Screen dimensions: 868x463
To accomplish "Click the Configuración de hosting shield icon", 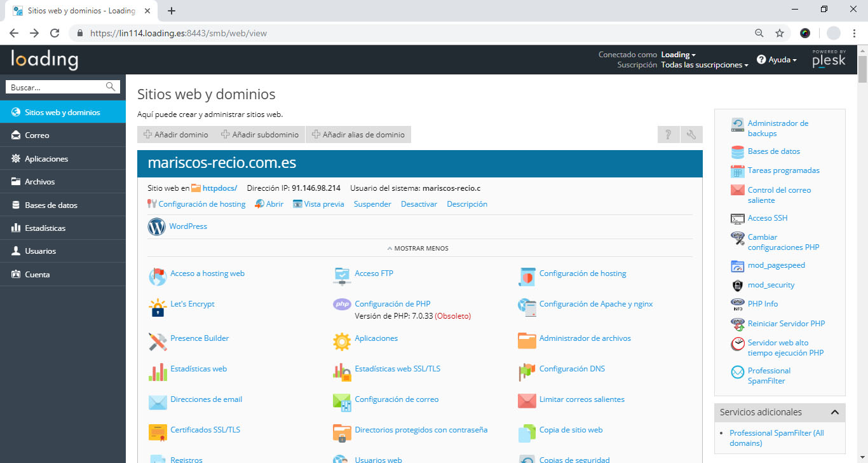I will (x=527, y=277).
